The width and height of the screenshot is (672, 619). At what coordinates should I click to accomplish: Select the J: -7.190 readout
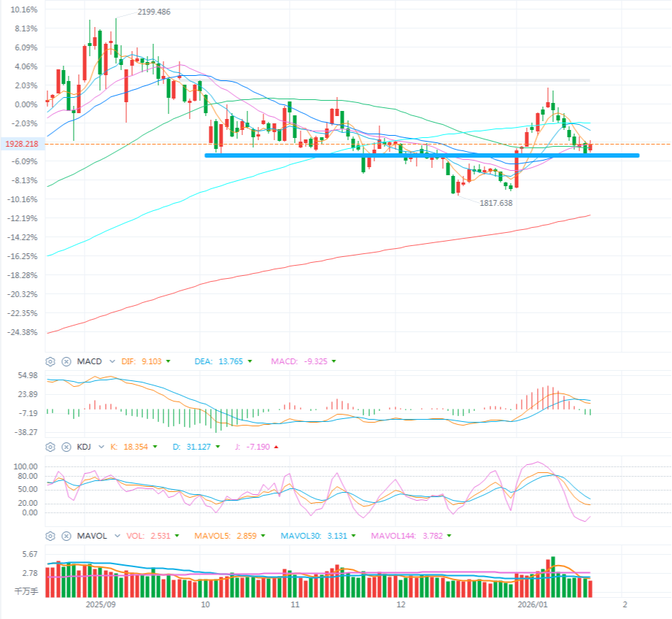pos(252,447)
